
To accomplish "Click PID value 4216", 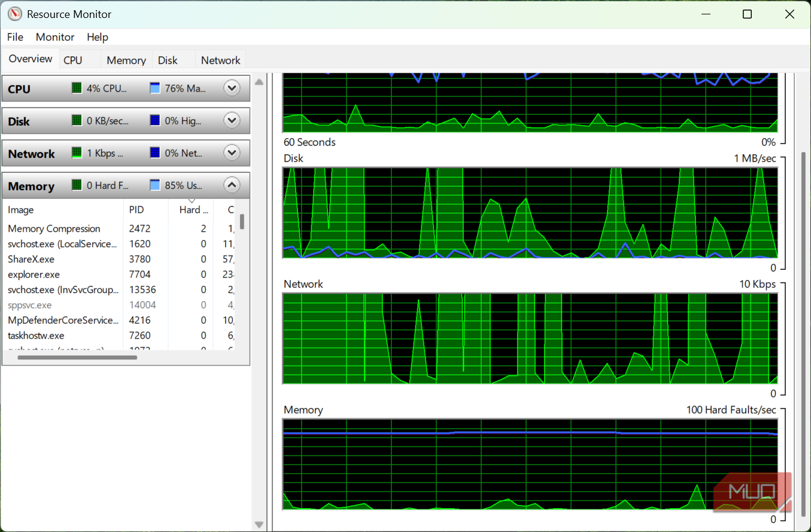I will tap(140, 320).
